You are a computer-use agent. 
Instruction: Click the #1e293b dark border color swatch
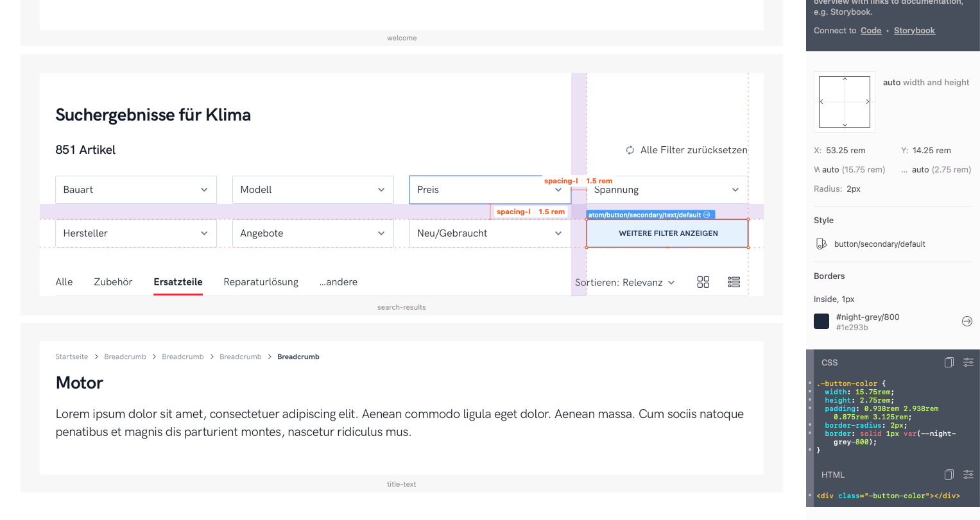point(821,321)
